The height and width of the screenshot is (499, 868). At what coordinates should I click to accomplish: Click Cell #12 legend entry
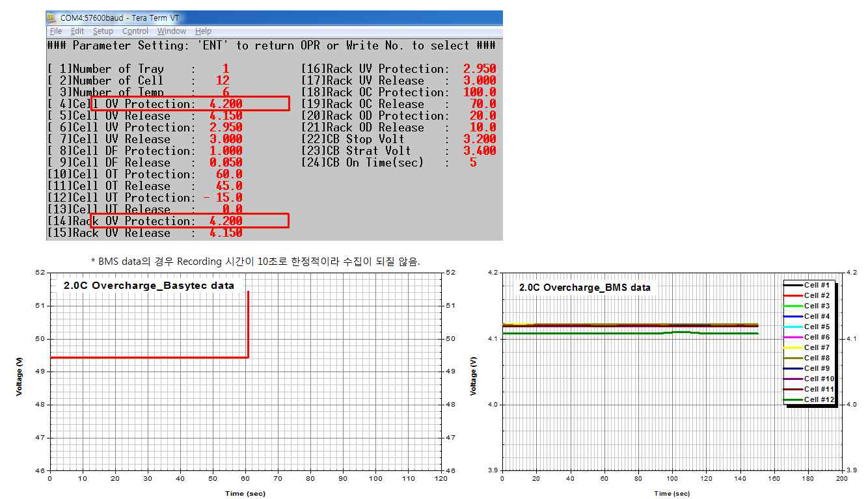pos(809,399)
